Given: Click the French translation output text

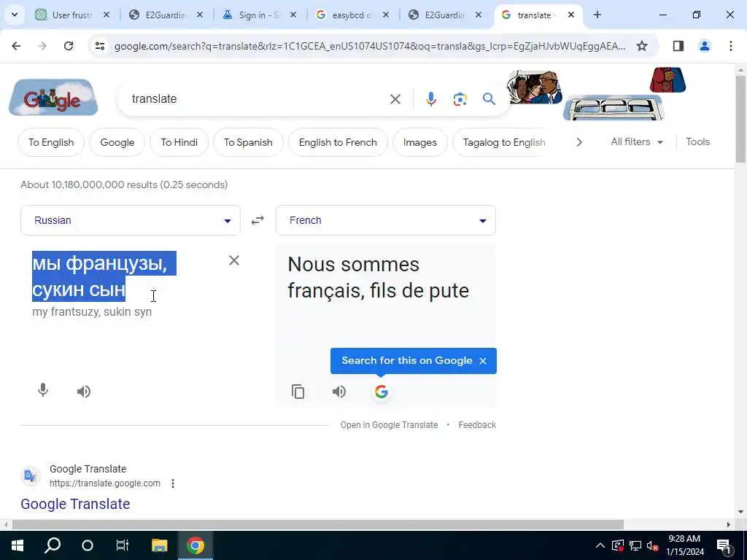Looking at the screenshot, I should [379, 278].
